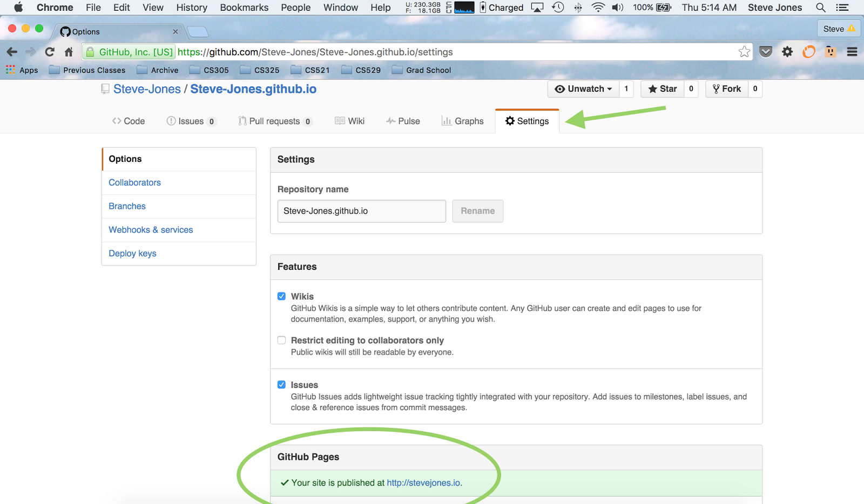Click the browser forward arrow

31,52
